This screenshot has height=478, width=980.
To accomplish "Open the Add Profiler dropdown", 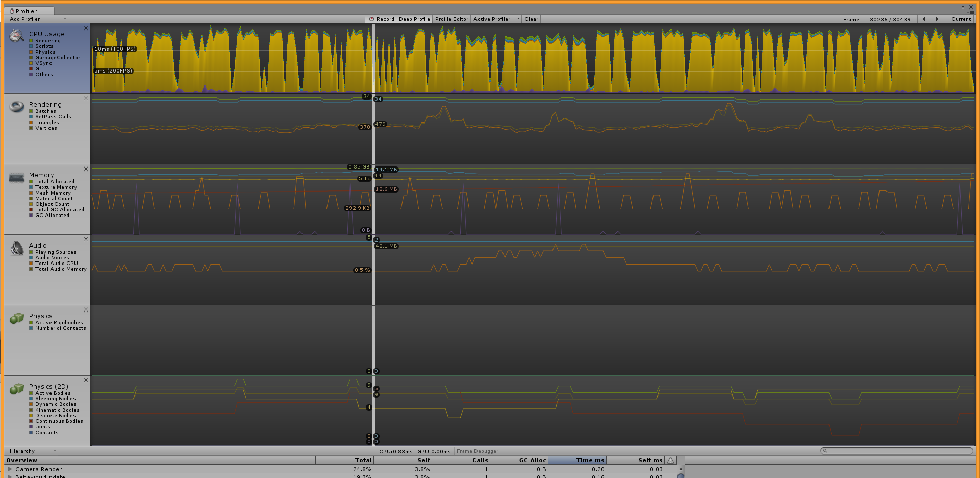I will point(37,19).
